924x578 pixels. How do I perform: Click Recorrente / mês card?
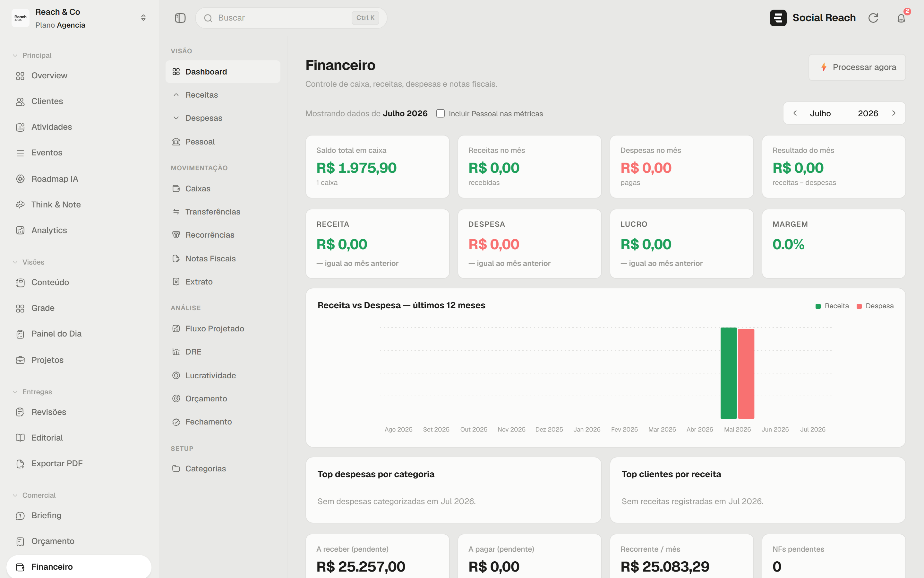[x=681, y=556]
